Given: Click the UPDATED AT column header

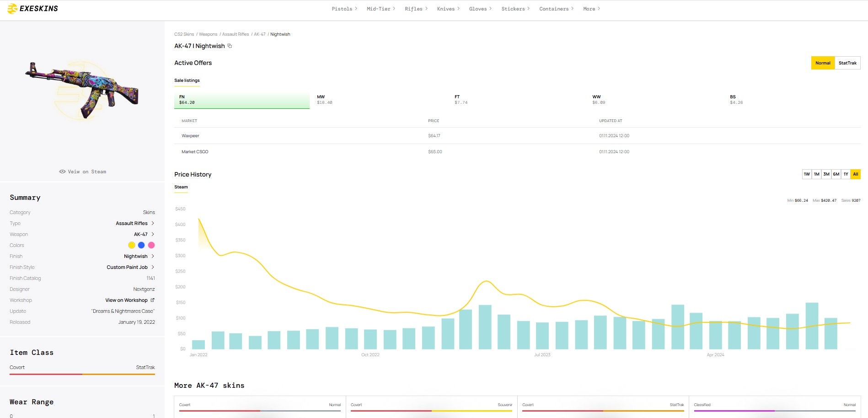Looking at the screenshot, I should click(611, 121).
